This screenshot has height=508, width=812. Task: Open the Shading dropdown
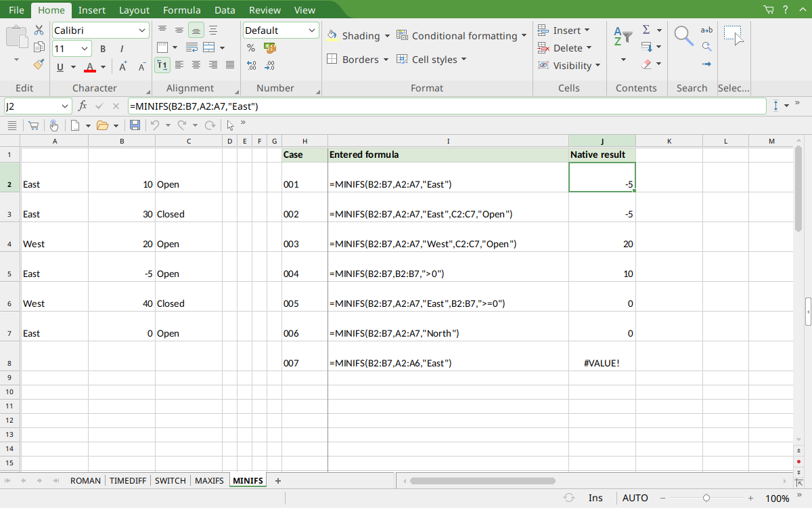tap(387, 36)
